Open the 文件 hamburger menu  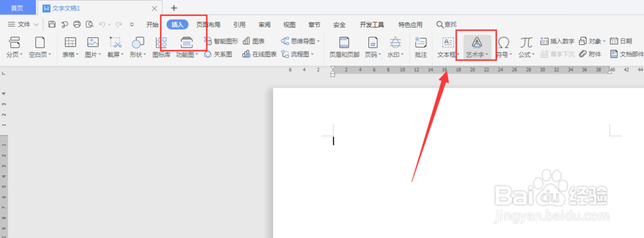[19, 24]
